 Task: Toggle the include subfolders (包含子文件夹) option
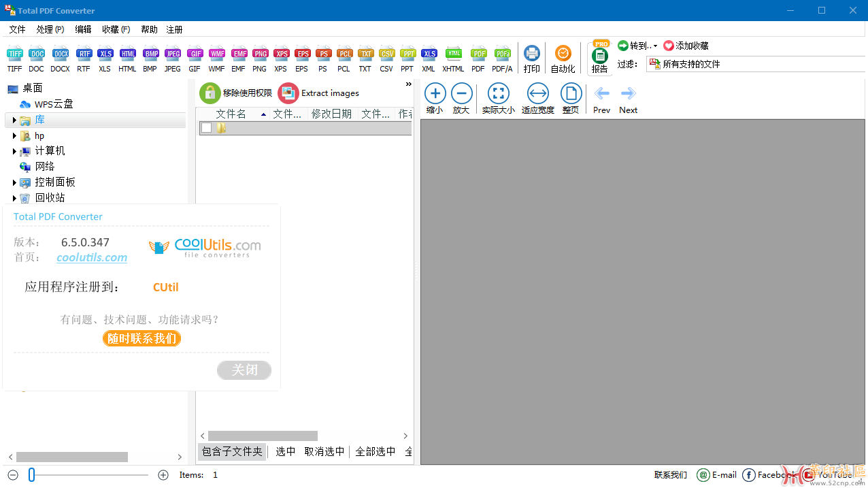click(232, 451)
